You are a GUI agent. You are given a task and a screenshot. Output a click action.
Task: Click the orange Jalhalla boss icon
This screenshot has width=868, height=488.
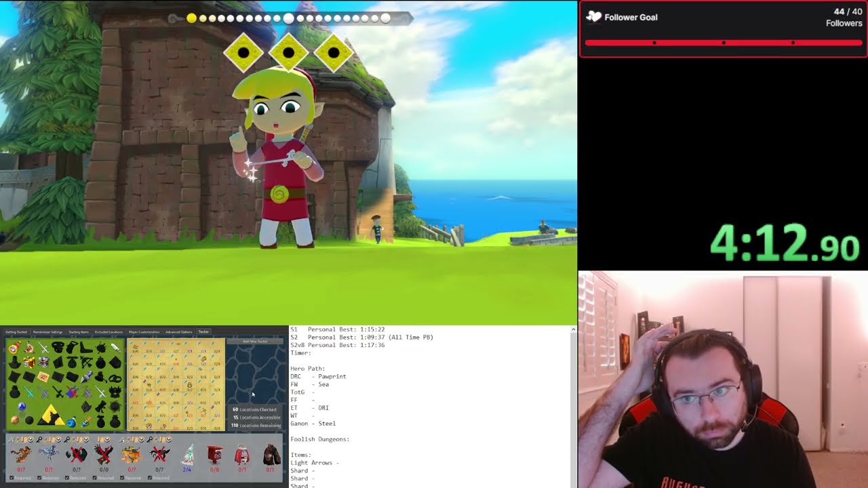tap(132, 455)
